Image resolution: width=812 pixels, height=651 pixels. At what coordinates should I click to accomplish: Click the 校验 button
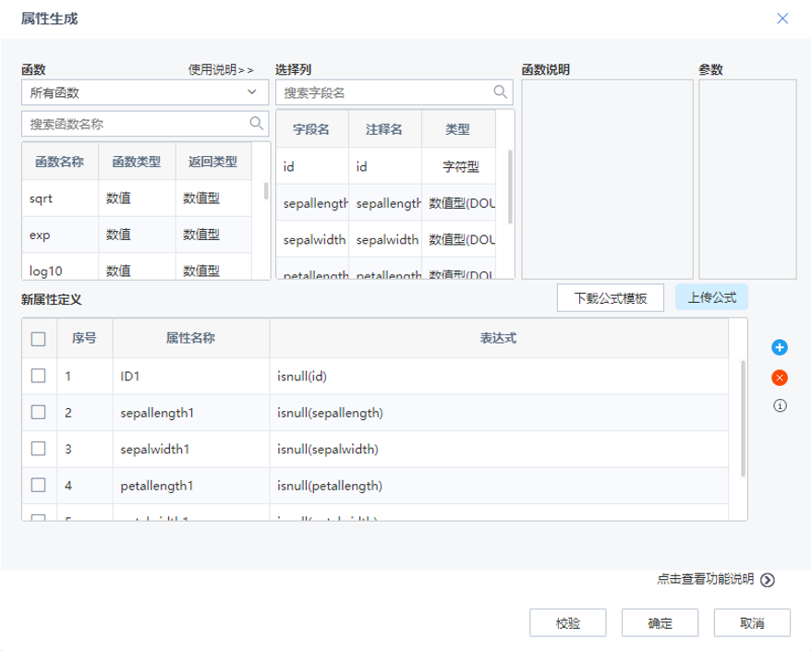click(569, 622)
